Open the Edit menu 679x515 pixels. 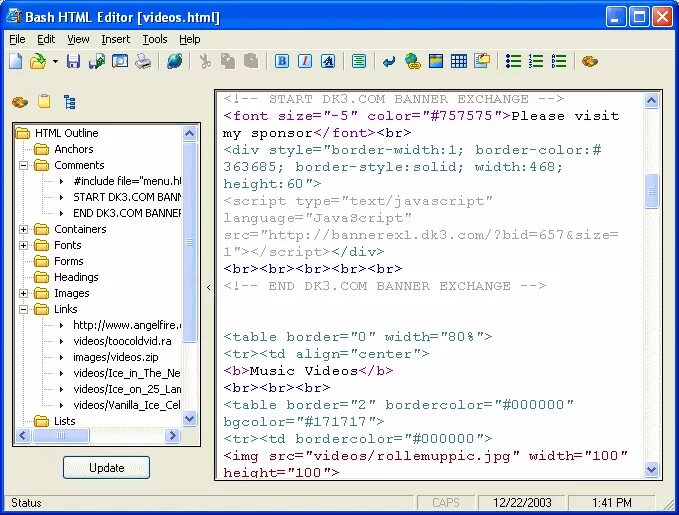coord(46,39)
